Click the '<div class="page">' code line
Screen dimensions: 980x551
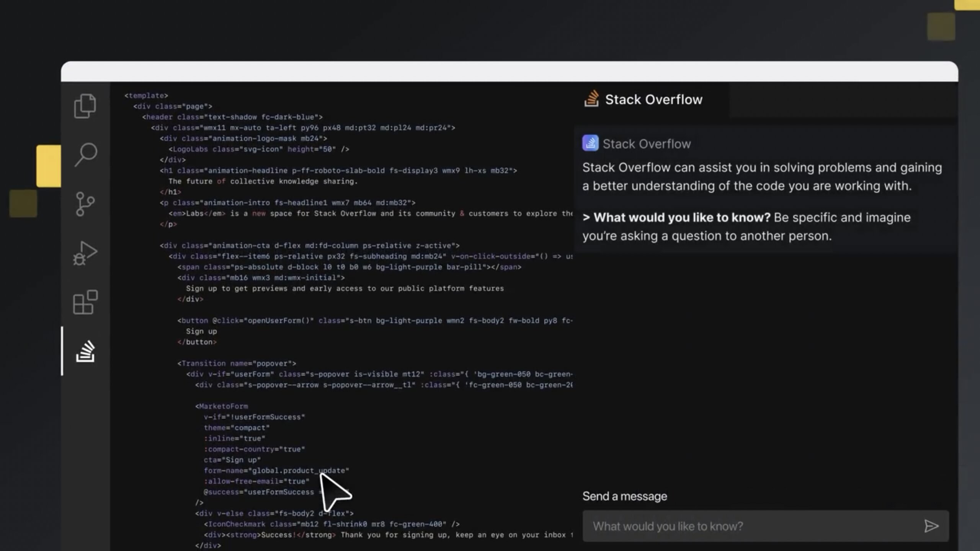173,106
